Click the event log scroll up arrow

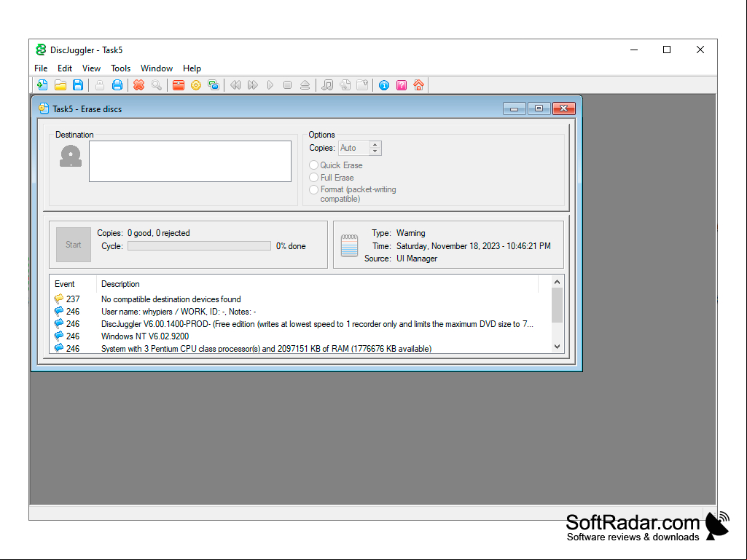[557, 282]
